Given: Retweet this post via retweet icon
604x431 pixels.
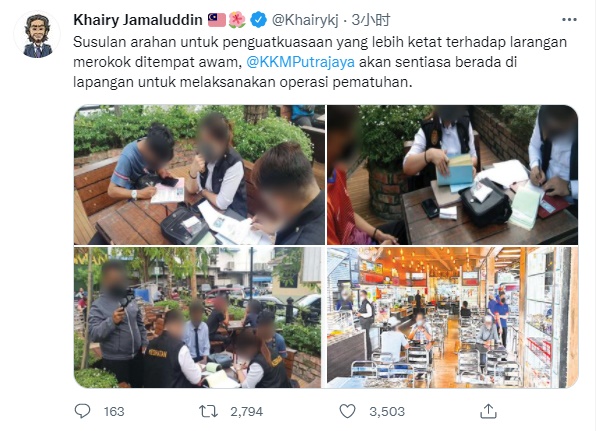Looking at the screenshot, I should (x=208, y=411).
